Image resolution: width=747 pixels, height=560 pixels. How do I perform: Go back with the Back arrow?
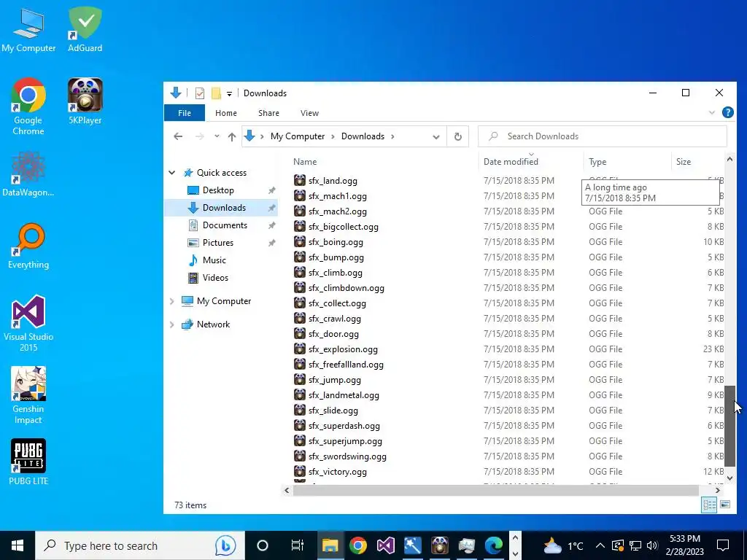(x=178, y=136)
